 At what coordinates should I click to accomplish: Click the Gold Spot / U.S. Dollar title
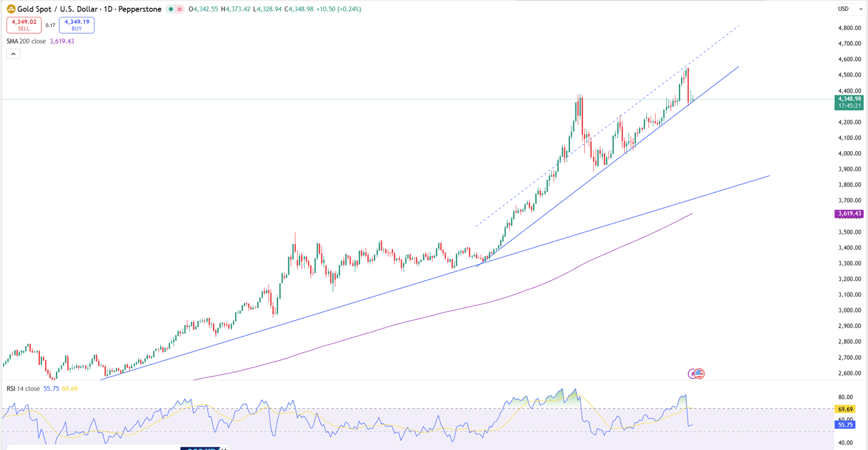click(x=65, y=9)
